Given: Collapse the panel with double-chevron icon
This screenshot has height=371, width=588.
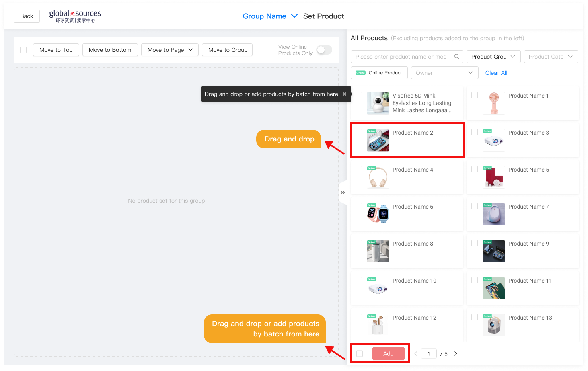Looking at the screenshot, I should point(342,193).
